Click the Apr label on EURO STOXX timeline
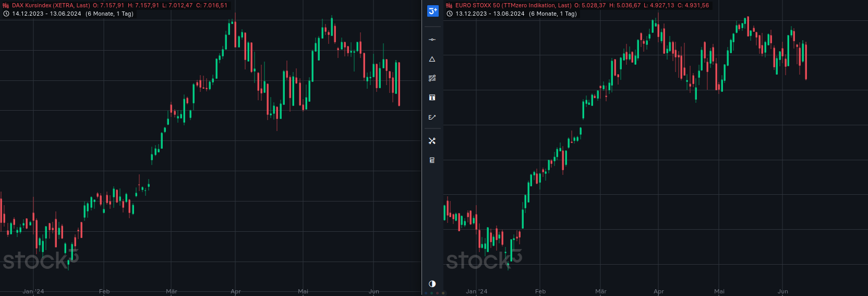Viewport: 868px width, 296px height. point(658,291)
